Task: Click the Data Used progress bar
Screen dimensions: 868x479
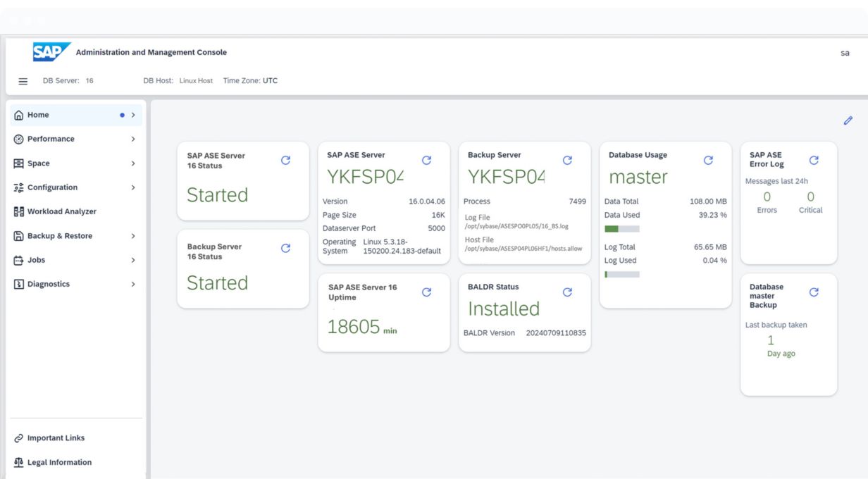Action: pyautogui.click(x=622, y=229)
